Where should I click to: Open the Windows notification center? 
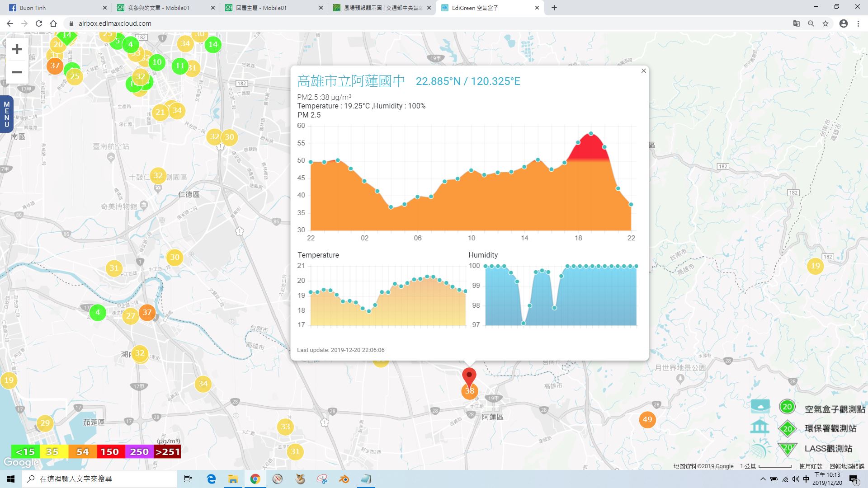coord(854,479)
